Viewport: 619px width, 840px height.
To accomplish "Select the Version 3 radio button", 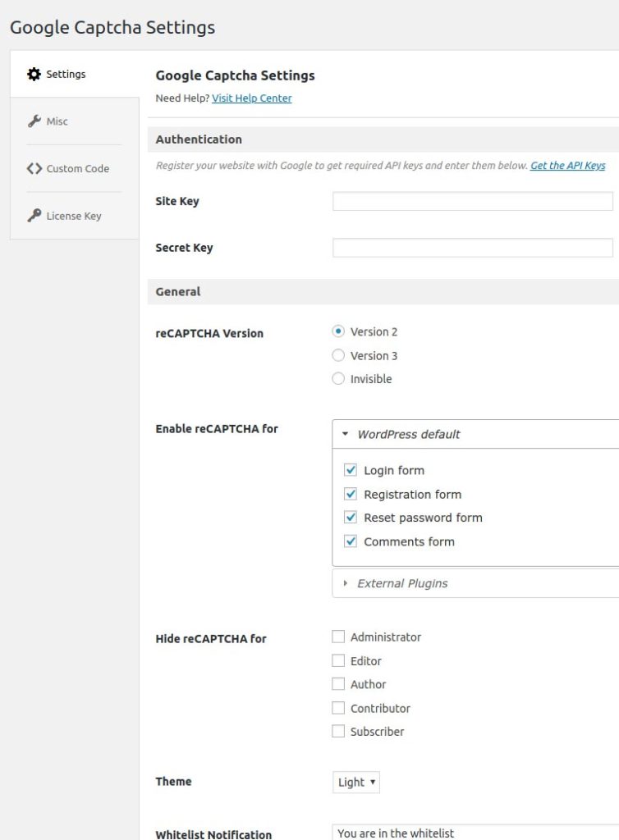I will 338,355.
